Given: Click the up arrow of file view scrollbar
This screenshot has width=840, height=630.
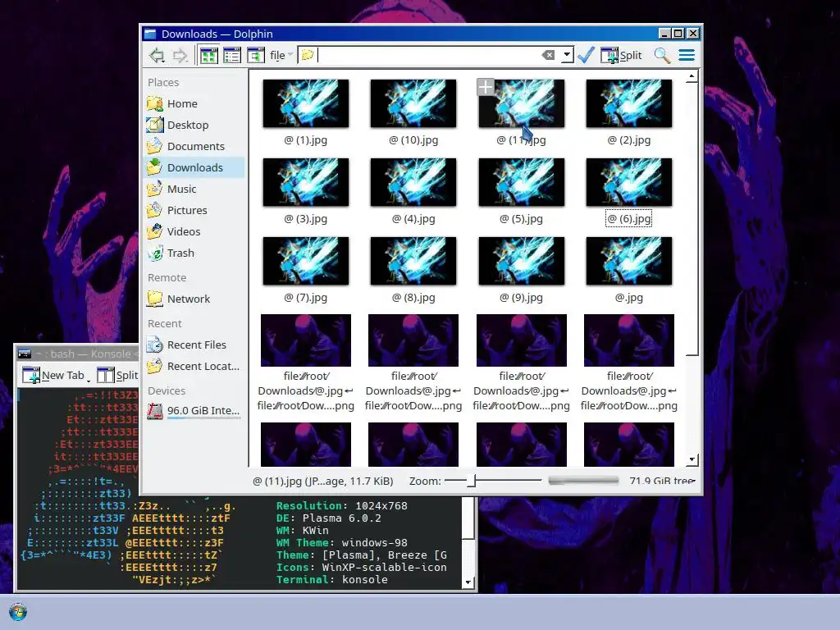Looking at the screenshot, I should 692,76.
